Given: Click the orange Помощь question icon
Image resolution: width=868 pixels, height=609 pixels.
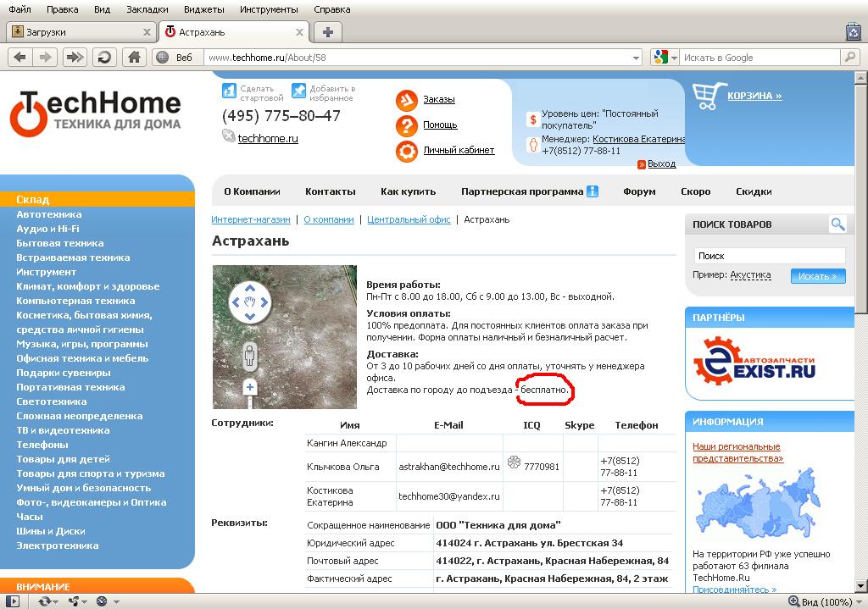Looking at the screenshot, I should [406, 126].
